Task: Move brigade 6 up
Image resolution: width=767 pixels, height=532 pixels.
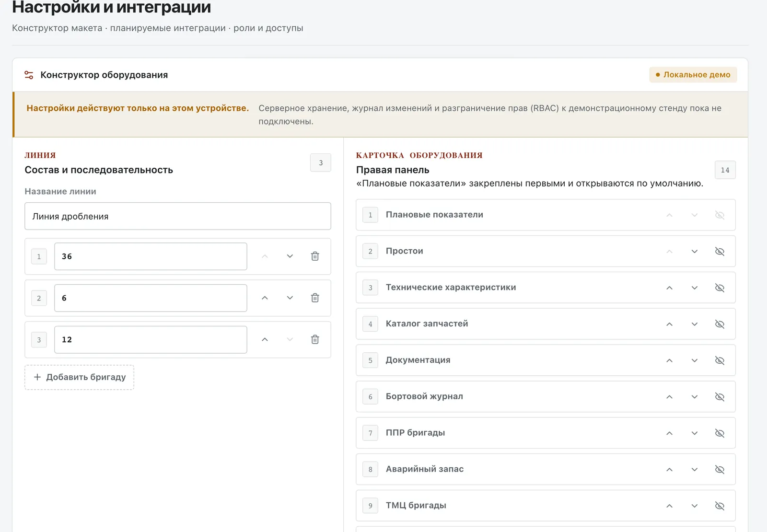Action: pos(265,298)
